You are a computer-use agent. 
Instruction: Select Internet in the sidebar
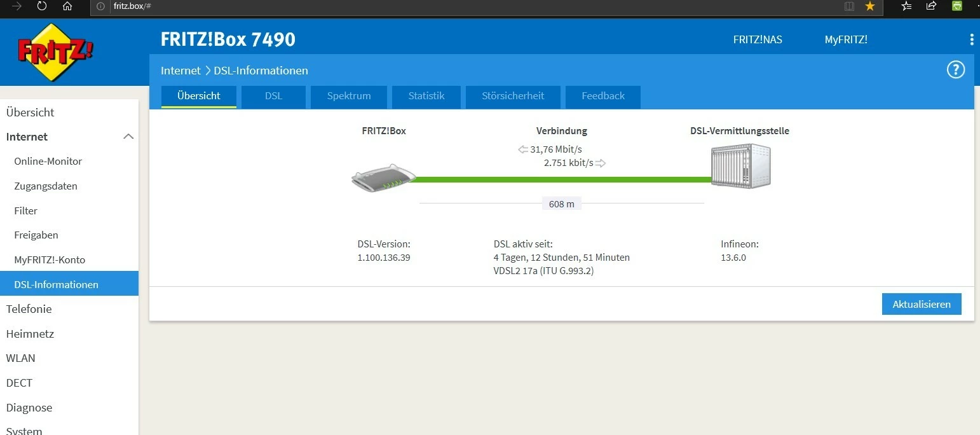[x=27, y=137]
